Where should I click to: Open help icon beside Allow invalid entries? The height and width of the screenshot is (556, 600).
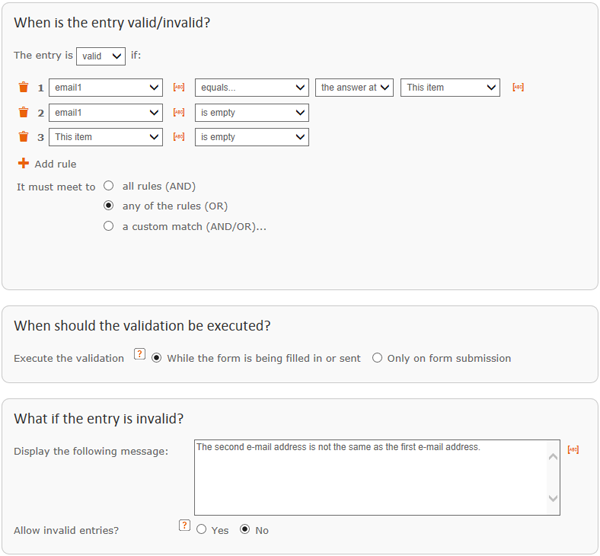184,525
